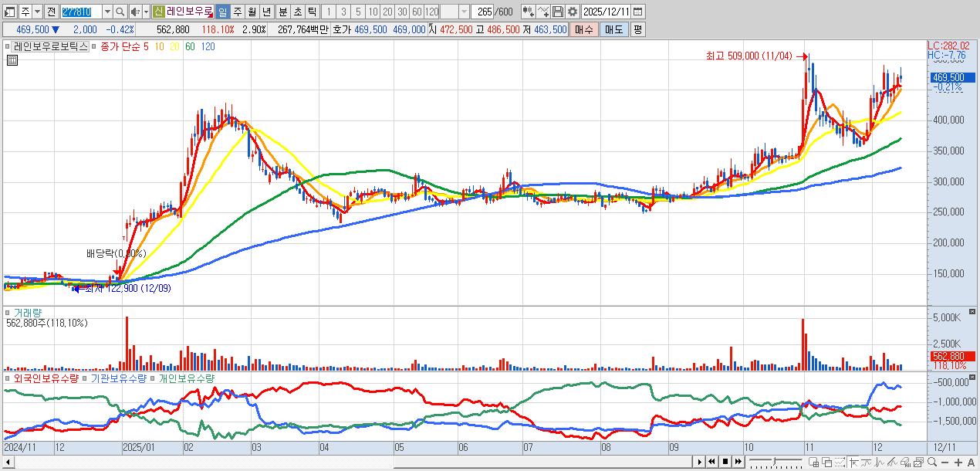This screenshot has height=471, width=980.
Task: Click the 최고 509,000 (11/04) high marker
Action: pos(749,56)
